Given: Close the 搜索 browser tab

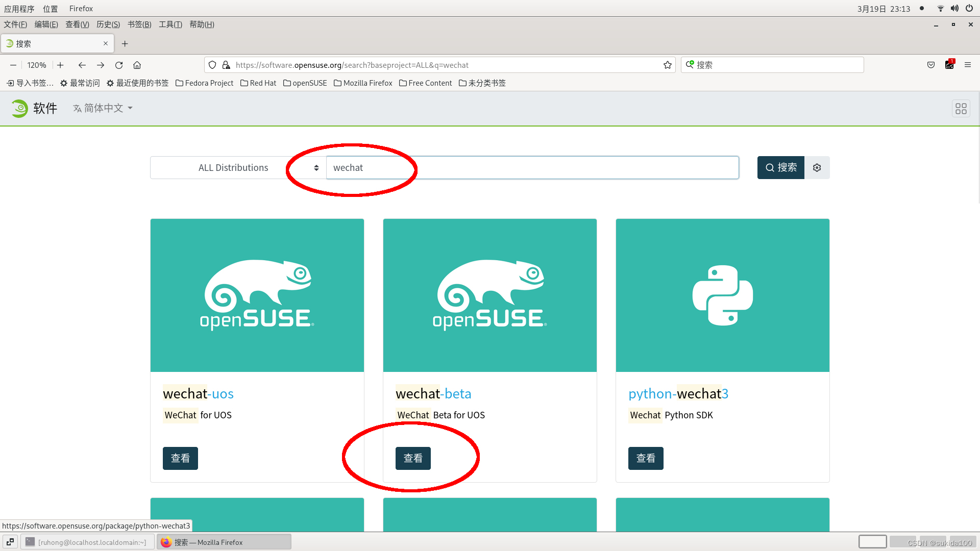Looking at the screenshot, I should click(106, 44).
